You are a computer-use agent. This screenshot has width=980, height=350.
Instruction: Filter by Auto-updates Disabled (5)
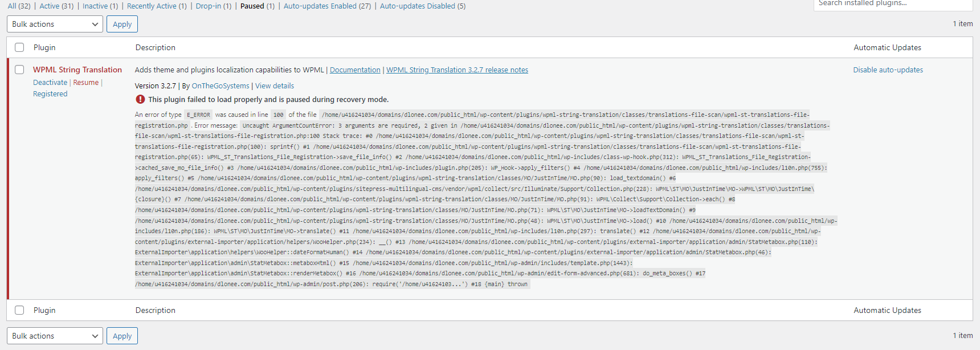[423, 6]
